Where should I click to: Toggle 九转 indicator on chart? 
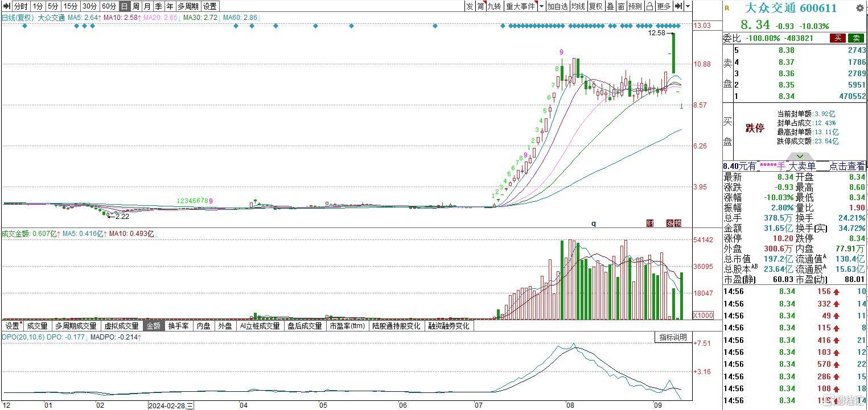(495, 6)
